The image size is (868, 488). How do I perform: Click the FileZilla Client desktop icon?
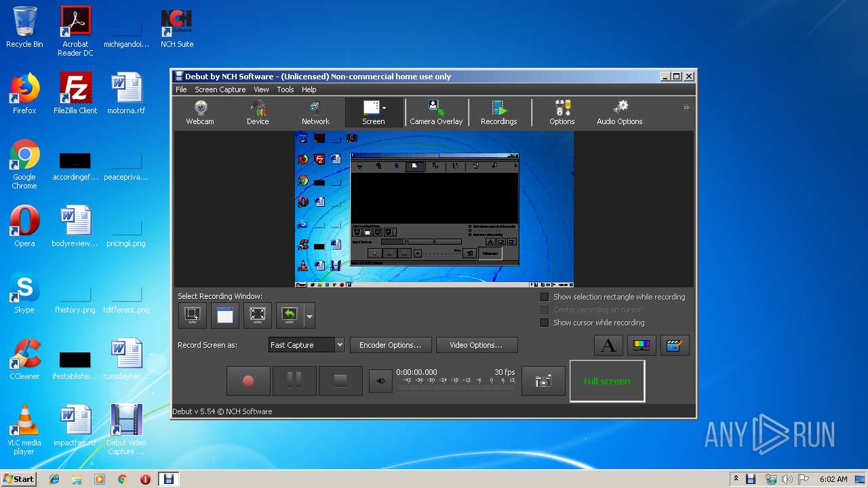(75, 94)
